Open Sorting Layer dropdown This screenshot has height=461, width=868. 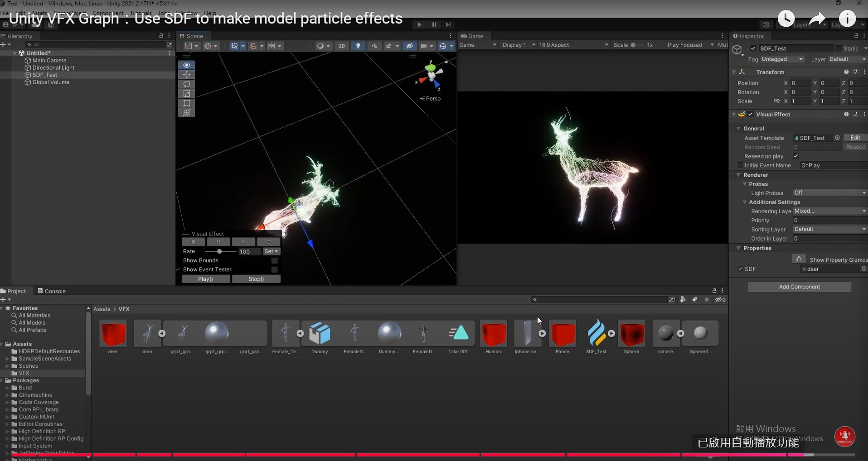(x=830, y=229)
